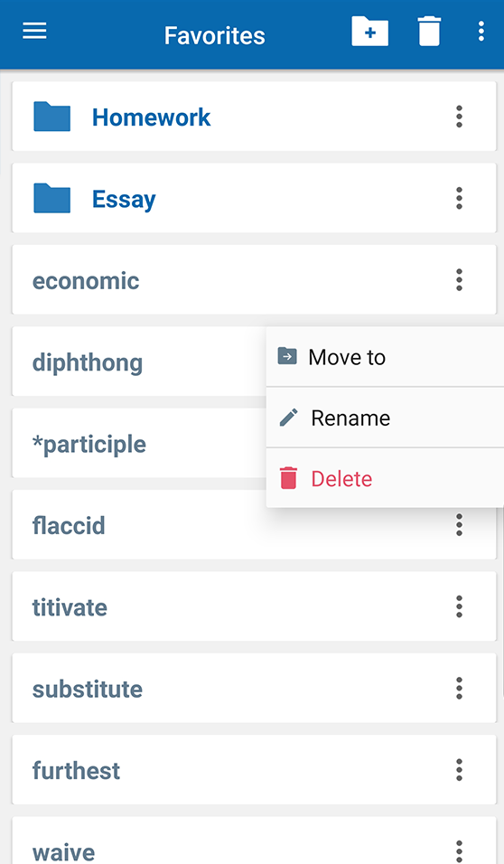504x864 pixels.
Task: Open the hamburger navigation menu
Action: (x=34, y=31)
